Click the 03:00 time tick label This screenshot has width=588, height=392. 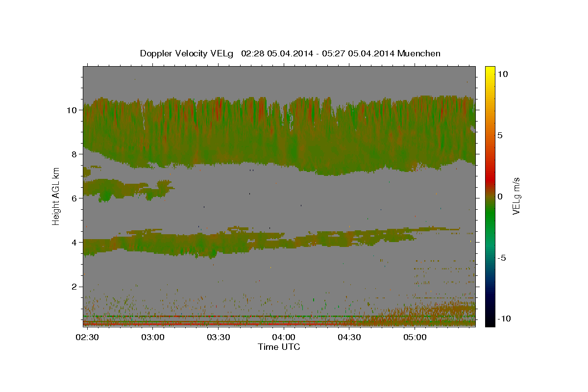[153, 337]
